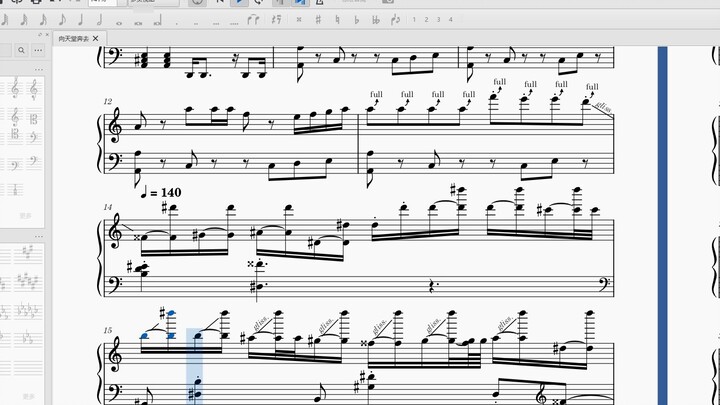Image resolution: width=720 pixels, height=405 pixels.
Task: Open the palette more options menu
Action: coord(38,50)
